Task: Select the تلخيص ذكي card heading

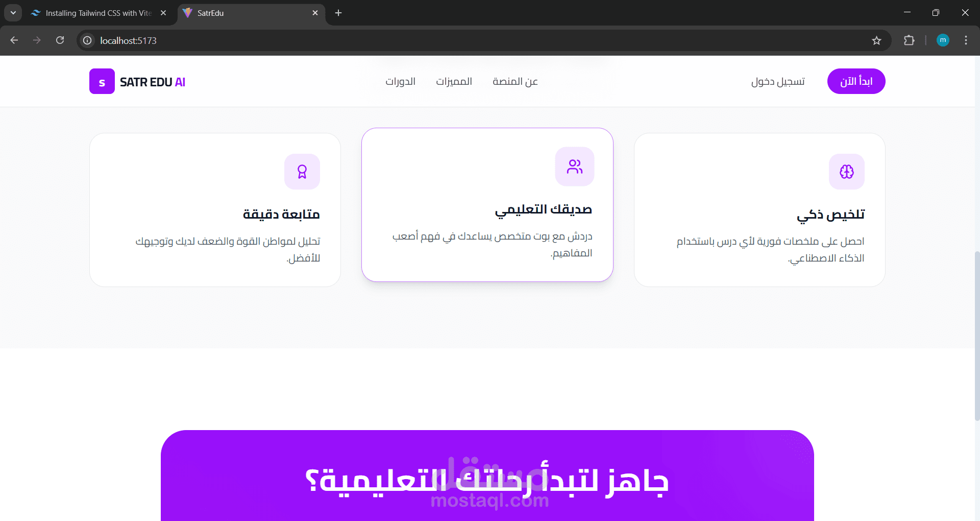Action: tap(830, 215)
